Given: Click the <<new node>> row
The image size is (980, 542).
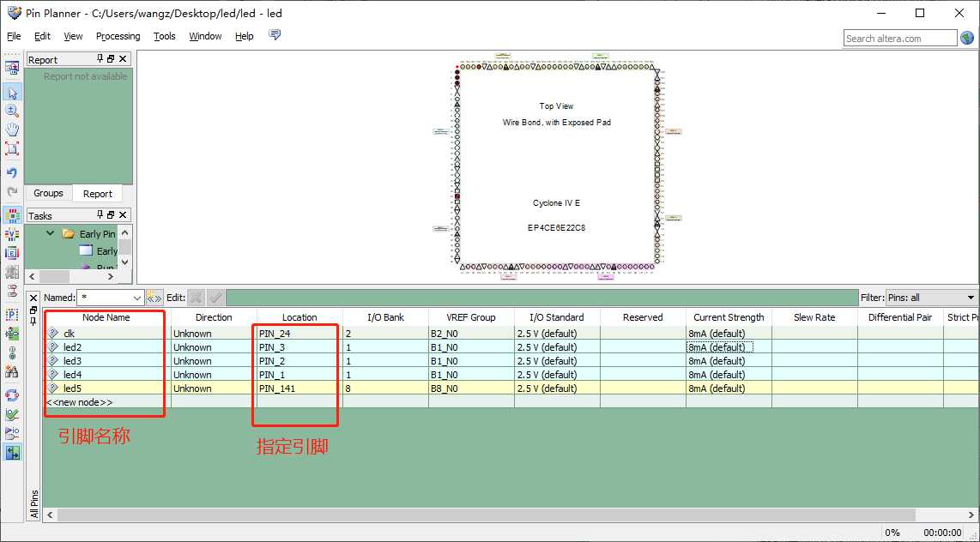Looking at the screenshot, I should [x=106, y=402].
